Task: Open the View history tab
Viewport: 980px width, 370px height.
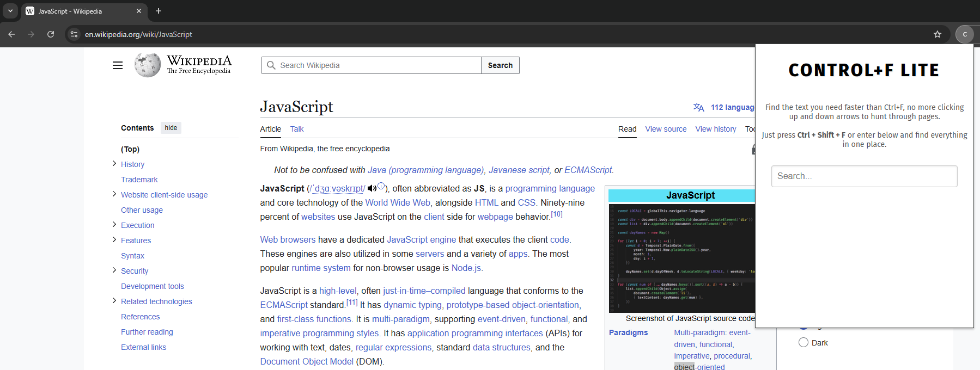Action: (716, 129)
